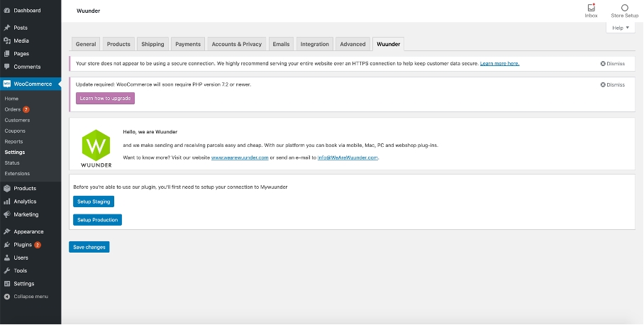Click the Plugins plug icon
Image resolution: width=644 pixels, height=325 pixels.
coord(6,245)
